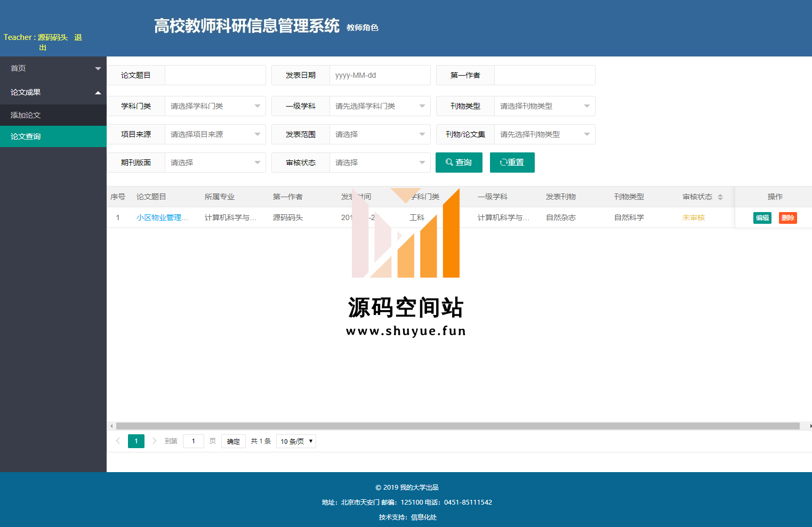This screenshot has height=527, width=812.
Task: Click 工科 cell in row 1
Action: click(x=417, y=217)
